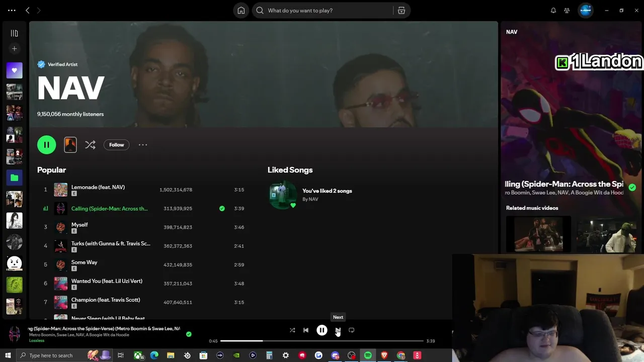Open Calculator from the taskbar
Viewport: 644px width, 362px height.
pyautogui.click(x=269, y=355)
